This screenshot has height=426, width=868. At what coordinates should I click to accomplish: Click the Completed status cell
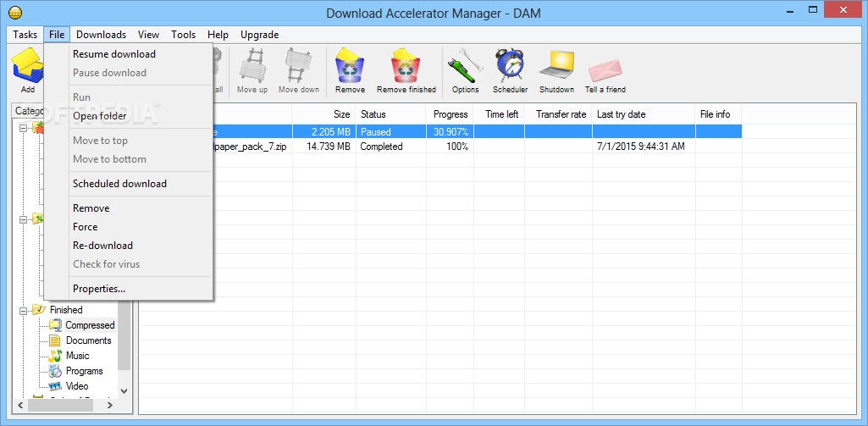tap(391, 147)
